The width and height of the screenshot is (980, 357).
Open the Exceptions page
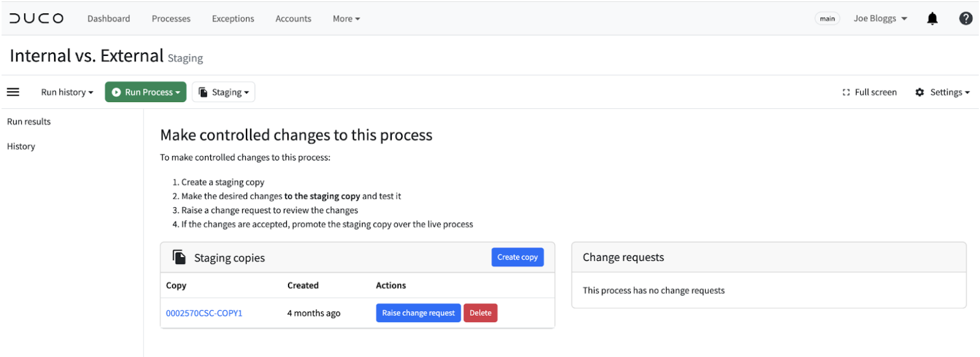233,19
